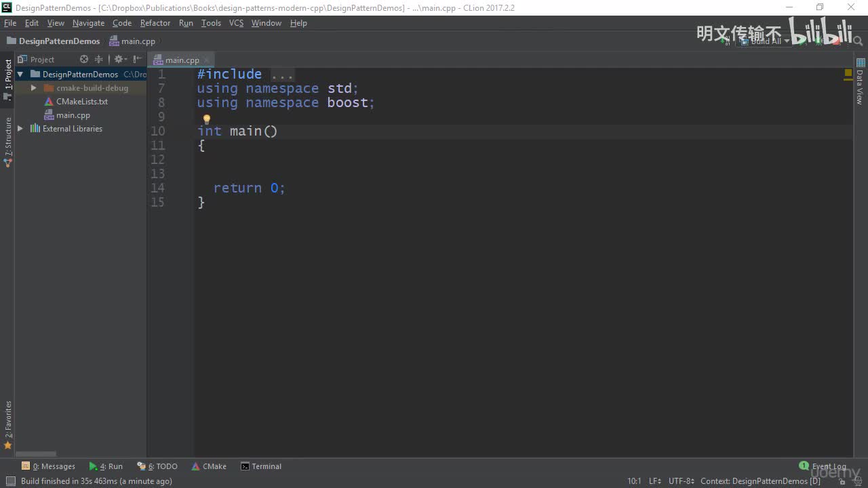Select main.cpp in project tree
Image resolution: width=868 pixels, height=488 pixels.
[x=67, y=115]
